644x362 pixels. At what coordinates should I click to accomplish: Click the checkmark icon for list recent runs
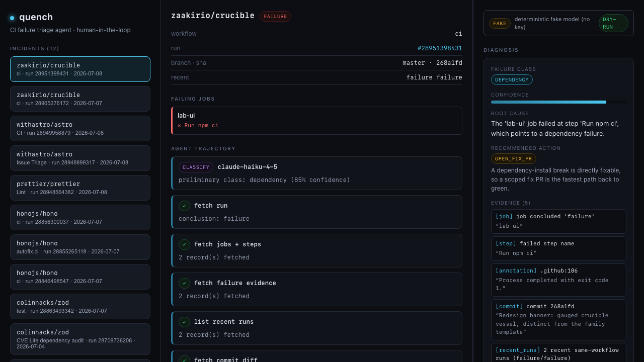tap(185, 322)
